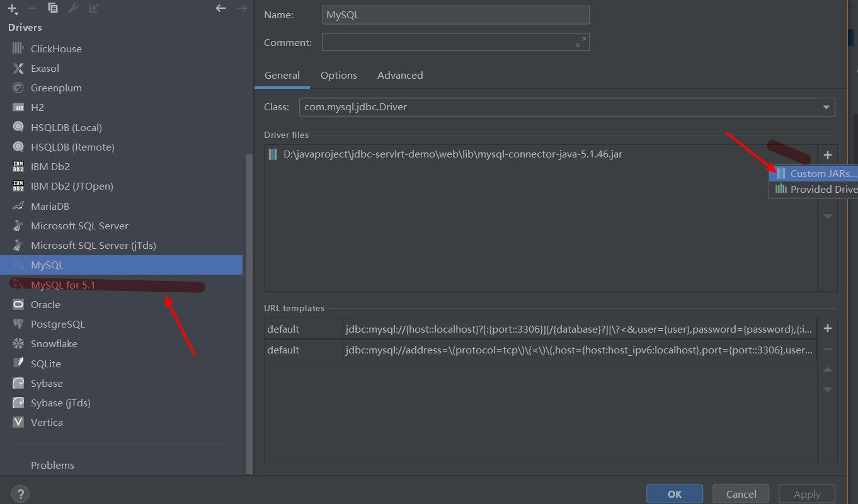Open the Problems section in the sidebar
Screen dimensions: 858x504
52,465
